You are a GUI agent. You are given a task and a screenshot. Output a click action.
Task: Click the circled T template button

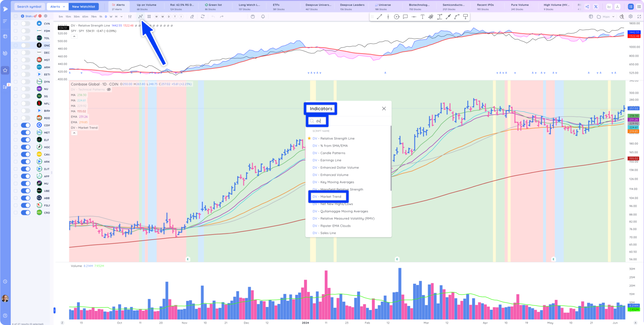175,17
